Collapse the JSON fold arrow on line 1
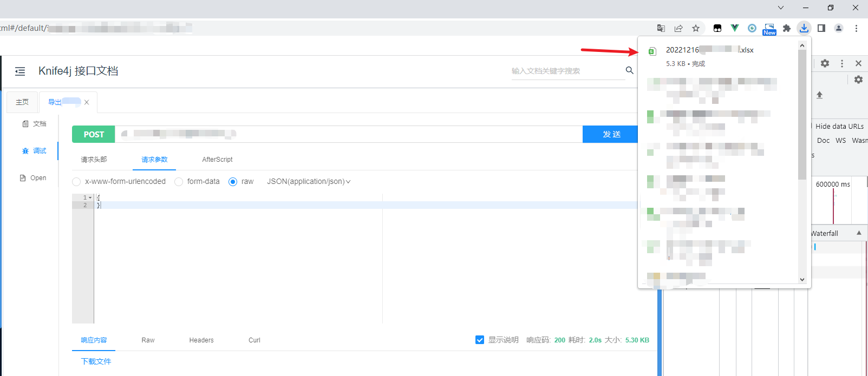Screen dimensions: 868x376 click(90, 197)
